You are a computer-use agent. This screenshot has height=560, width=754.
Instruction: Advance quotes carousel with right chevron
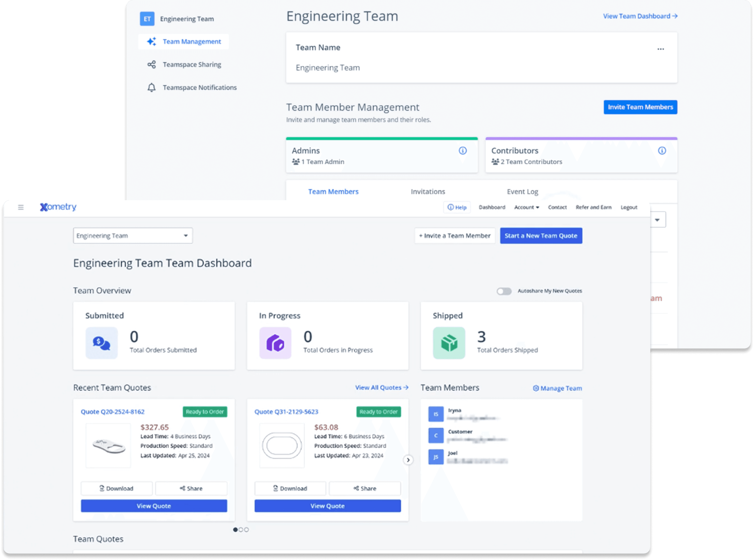click(x=408, y=460)
